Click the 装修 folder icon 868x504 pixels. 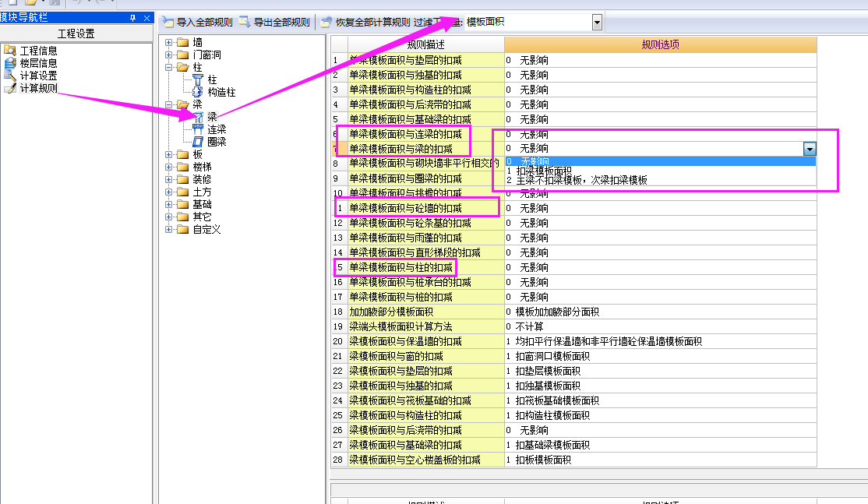(x=182, y=179)
